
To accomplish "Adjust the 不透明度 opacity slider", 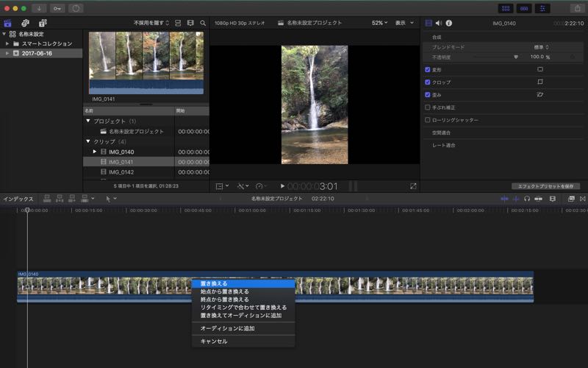I will [x=515, y=57].
